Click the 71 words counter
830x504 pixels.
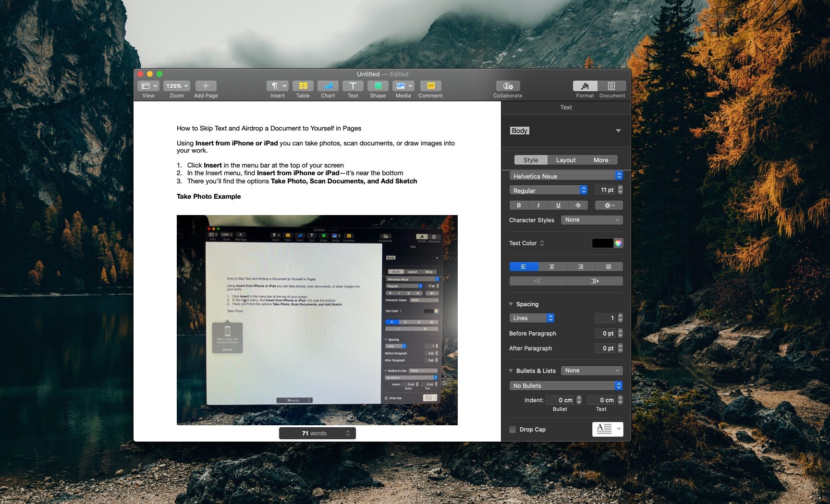[317, 433]
